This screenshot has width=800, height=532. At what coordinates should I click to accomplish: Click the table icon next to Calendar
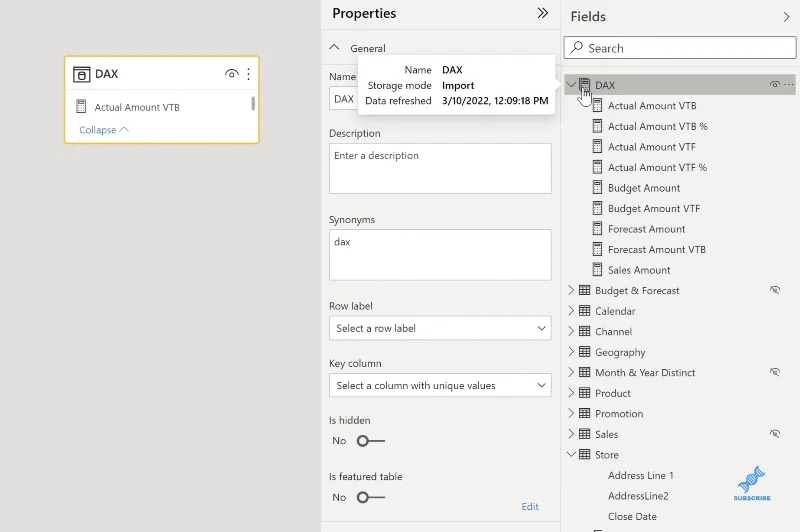pos(585,311)
